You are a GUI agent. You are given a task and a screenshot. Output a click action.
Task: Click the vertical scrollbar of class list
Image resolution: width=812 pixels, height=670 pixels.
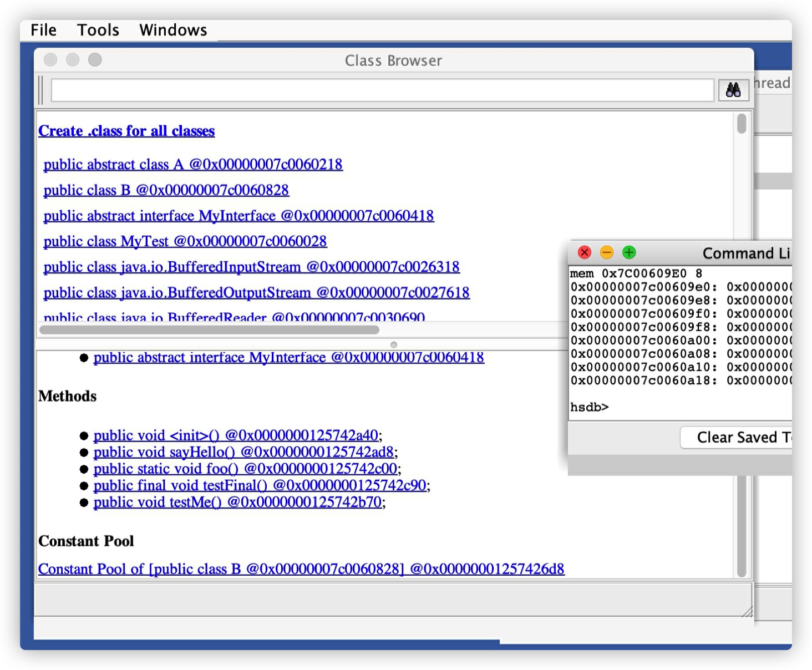742,124
